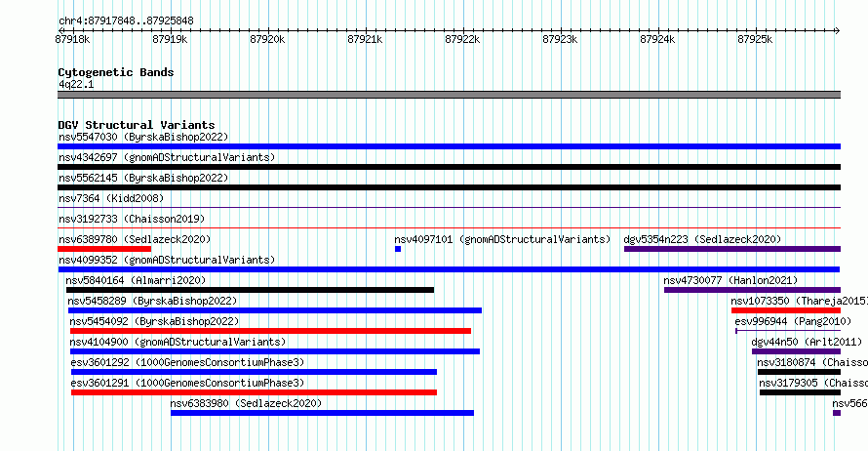Click the nsv1073350 (Thareja2015) red bar
This screenshot has height=451, width=868.
coord(786,310)
